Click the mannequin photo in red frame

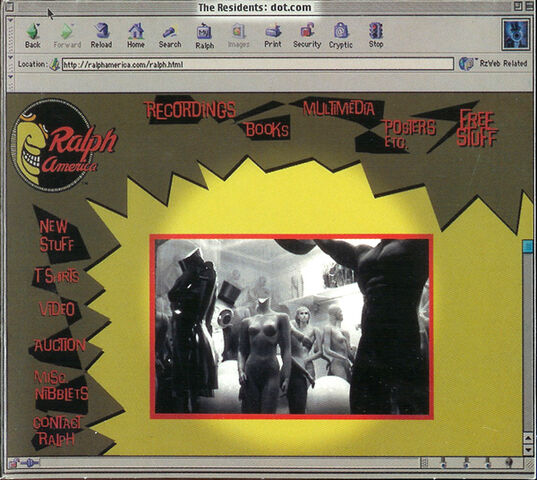292,327
